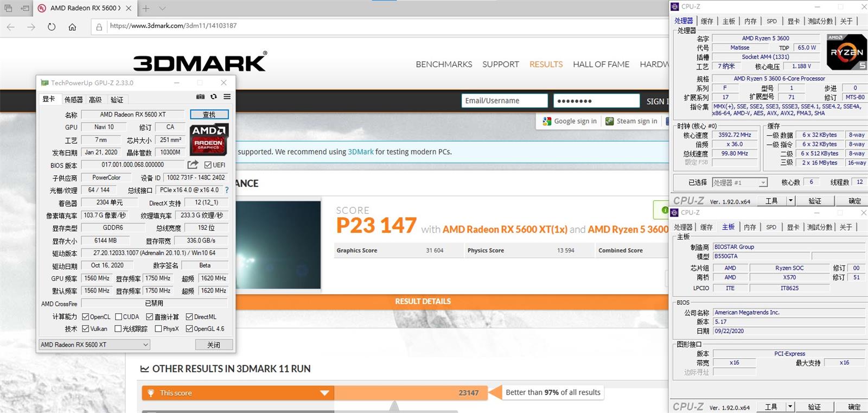Image resolution: width=868 pixels, height=413 pixels.
Task: Click the bus interface question mark icon
Action: [x=227, y=190]
